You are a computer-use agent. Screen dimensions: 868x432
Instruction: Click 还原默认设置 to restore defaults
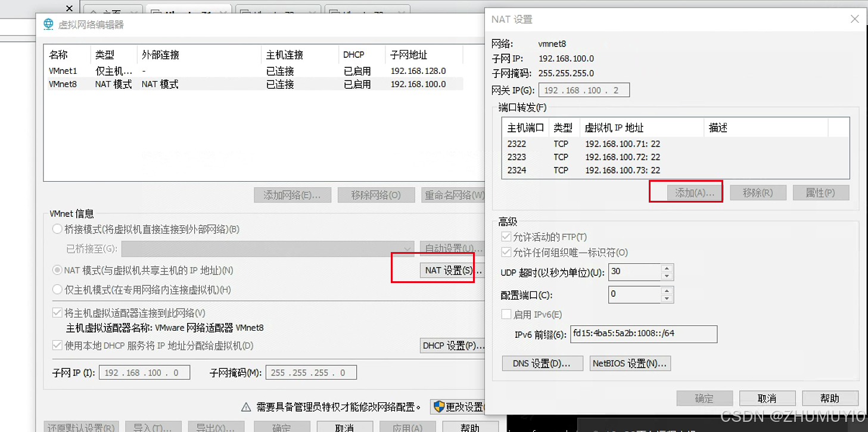(81, 428)
